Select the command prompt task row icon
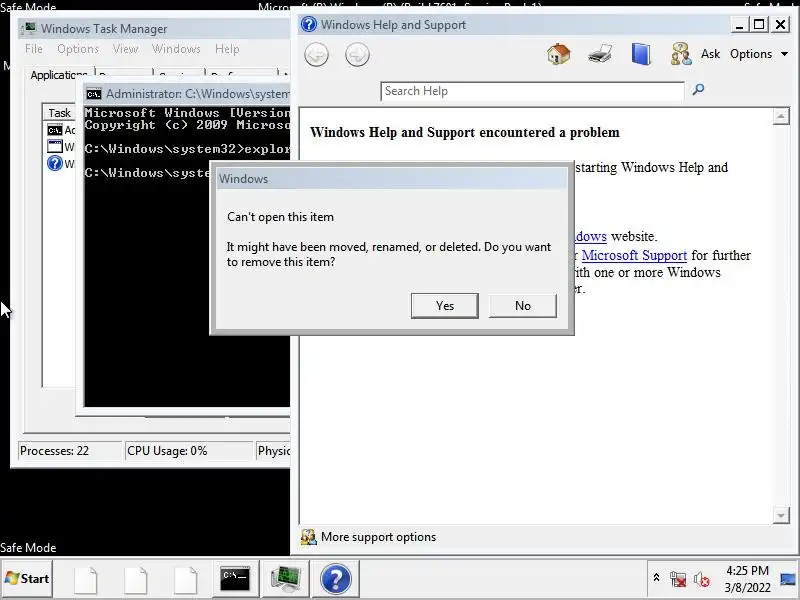Viewport: 800px width, 600px height. click(x=55, y=130)
